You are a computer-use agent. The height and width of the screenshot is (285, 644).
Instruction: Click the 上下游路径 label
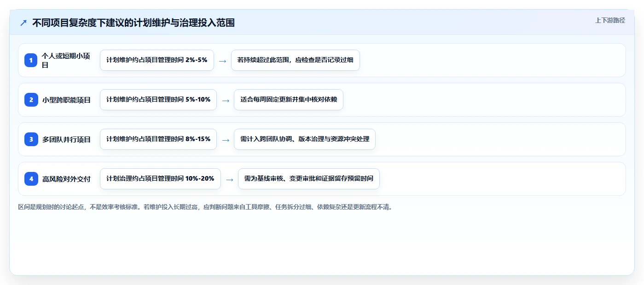[x=610, y=20]
